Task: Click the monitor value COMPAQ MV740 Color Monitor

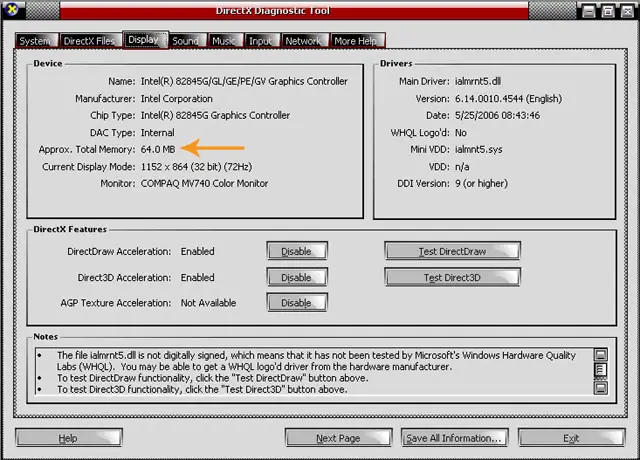Action: 204,184
